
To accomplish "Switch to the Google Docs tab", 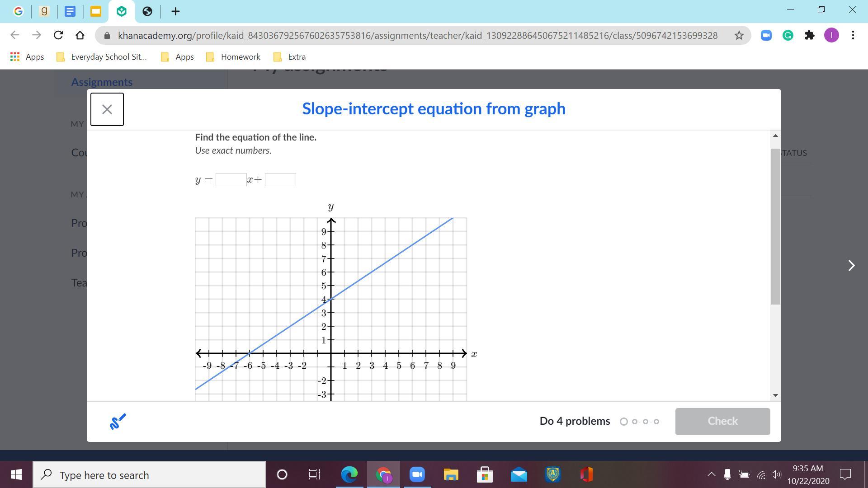I will 70,11.
